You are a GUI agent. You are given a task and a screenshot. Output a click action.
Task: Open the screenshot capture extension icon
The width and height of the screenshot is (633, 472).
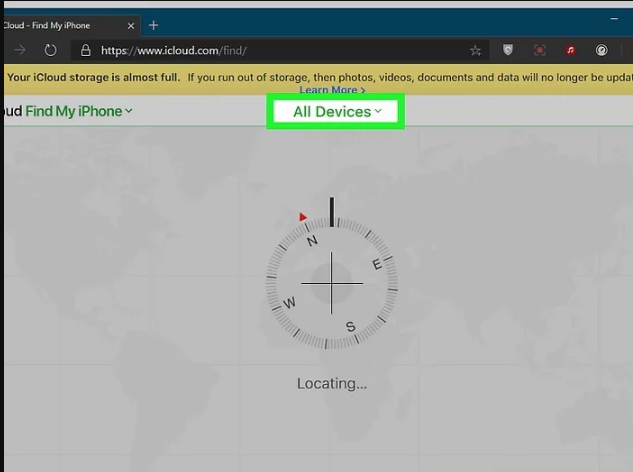coord(539,50)
